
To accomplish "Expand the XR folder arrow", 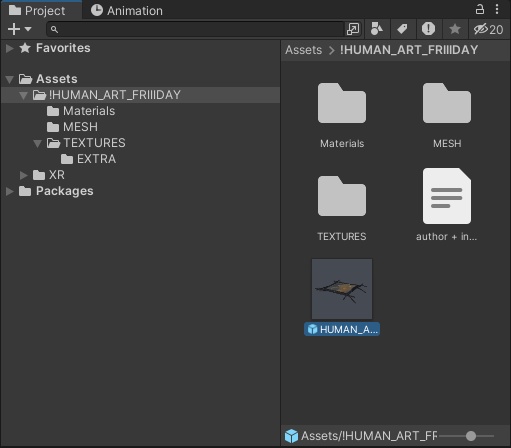I will [23, 175].
